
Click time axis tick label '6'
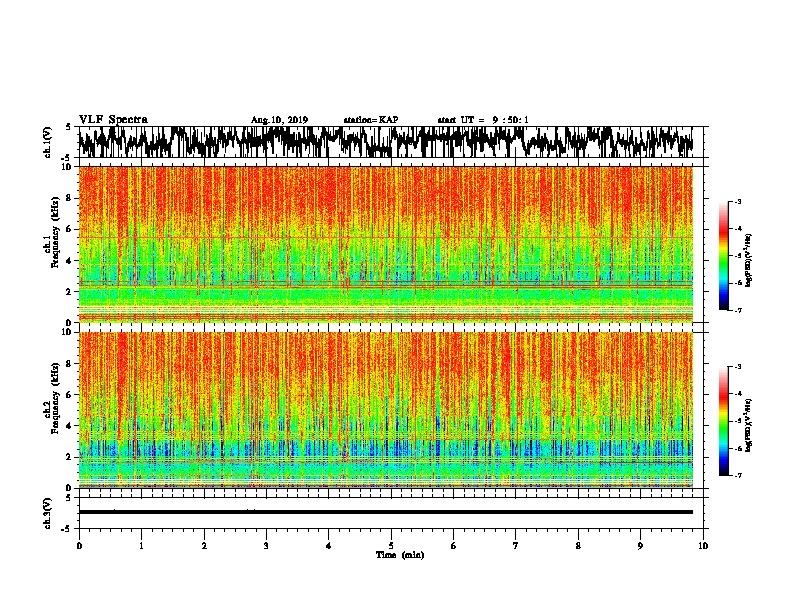coord(454,546)
